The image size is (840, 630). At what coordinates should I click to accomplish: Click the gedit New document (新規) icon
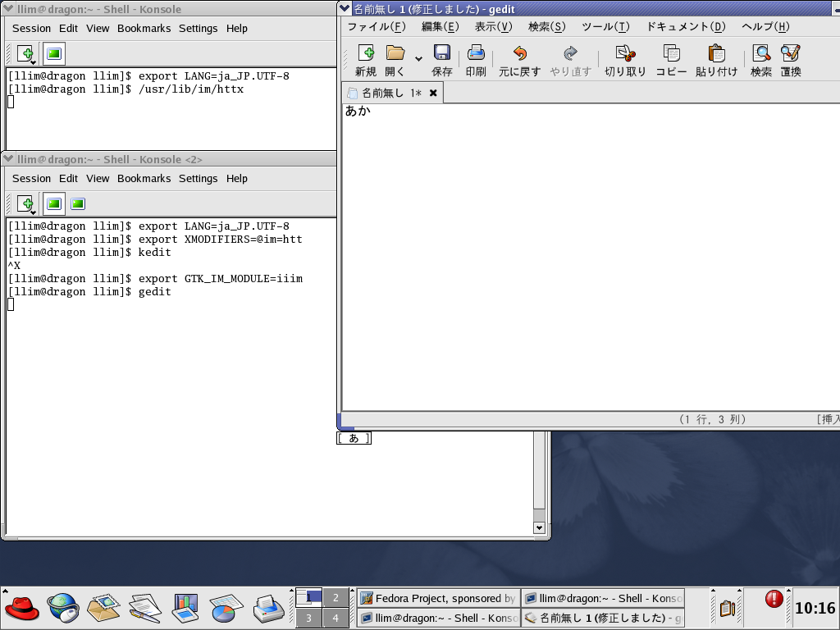click(x=366, y=53)
